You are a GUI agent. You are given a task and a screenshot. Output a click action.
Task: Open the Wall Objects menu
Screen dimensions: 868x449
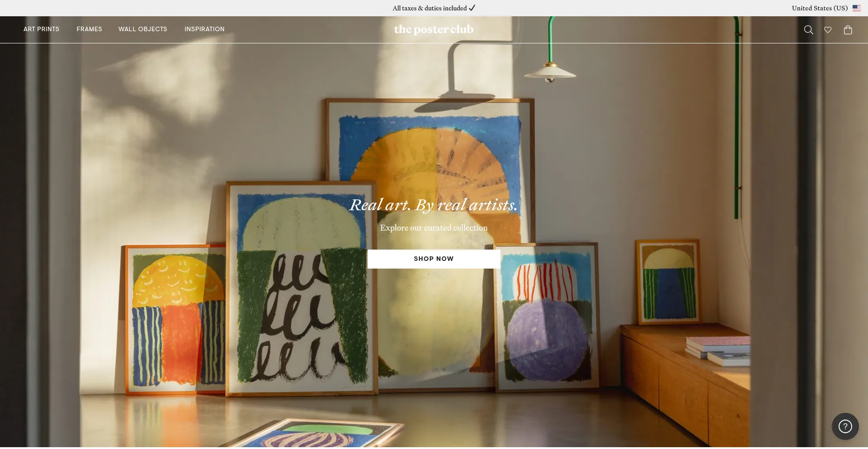pyautogui.click(x=143, y=29)
